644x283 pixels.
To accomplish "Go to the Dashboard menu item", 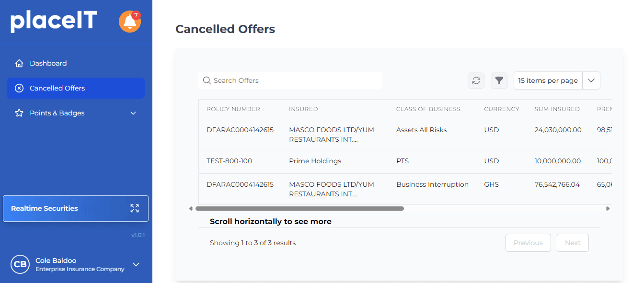I will click(x=48, y=63).
